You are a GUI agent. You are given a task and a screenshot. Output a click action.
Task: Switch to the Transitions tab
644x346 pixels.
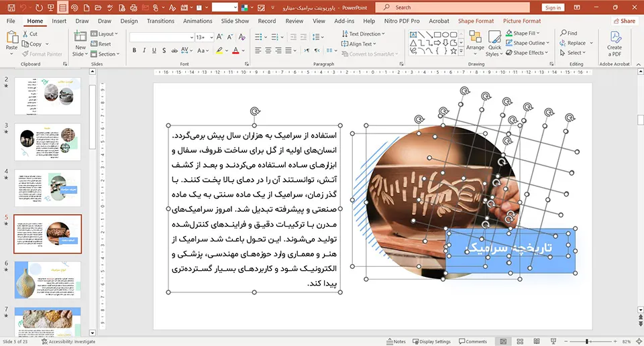coord(160,21)
